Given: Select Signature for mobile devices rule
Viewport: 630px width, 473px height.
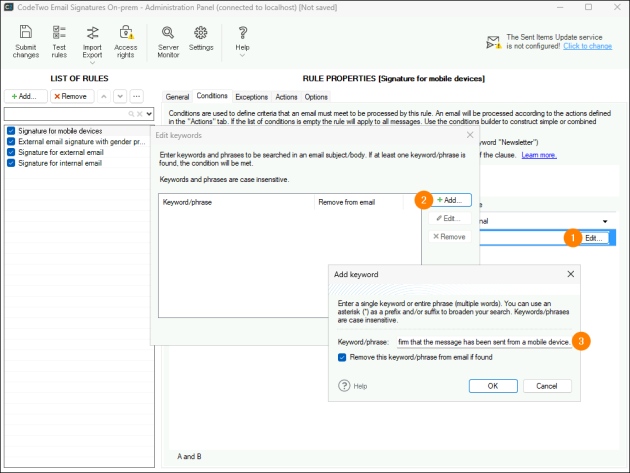Looking at the screenshot, I should pyautogui.click(x=60, y=131).
